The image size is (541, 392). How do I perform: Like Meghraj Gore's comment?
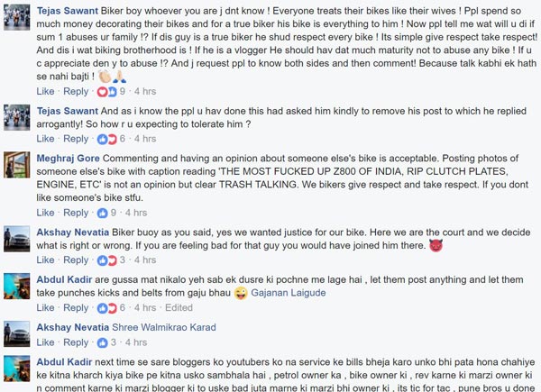pos(45,213)
